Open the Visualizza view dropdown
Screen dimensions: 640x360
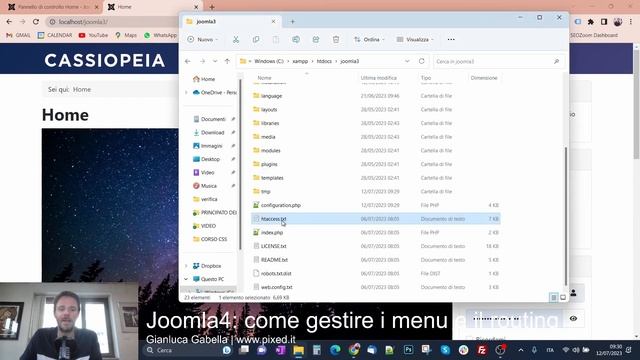tap(415, 40)
